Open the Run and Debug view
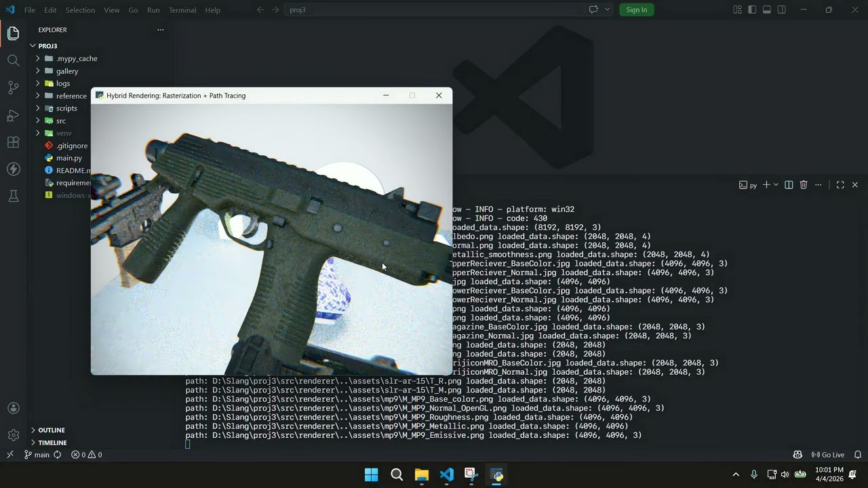 pos(13,115)
